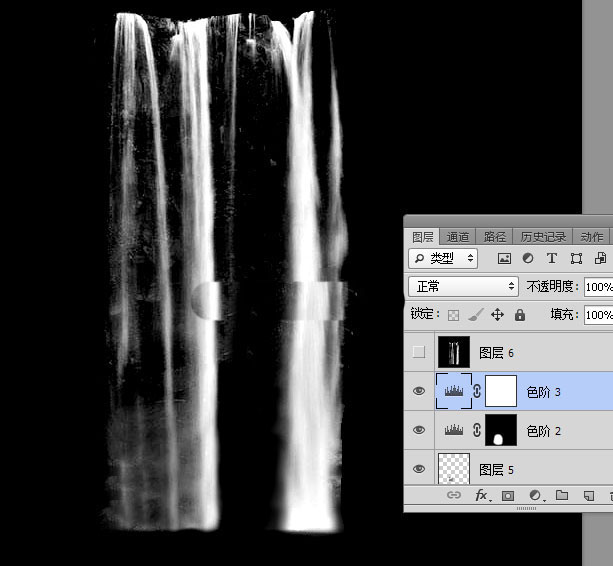
Task: Click the 不透明度 opacity value field
Action: [x=599, y=287]
